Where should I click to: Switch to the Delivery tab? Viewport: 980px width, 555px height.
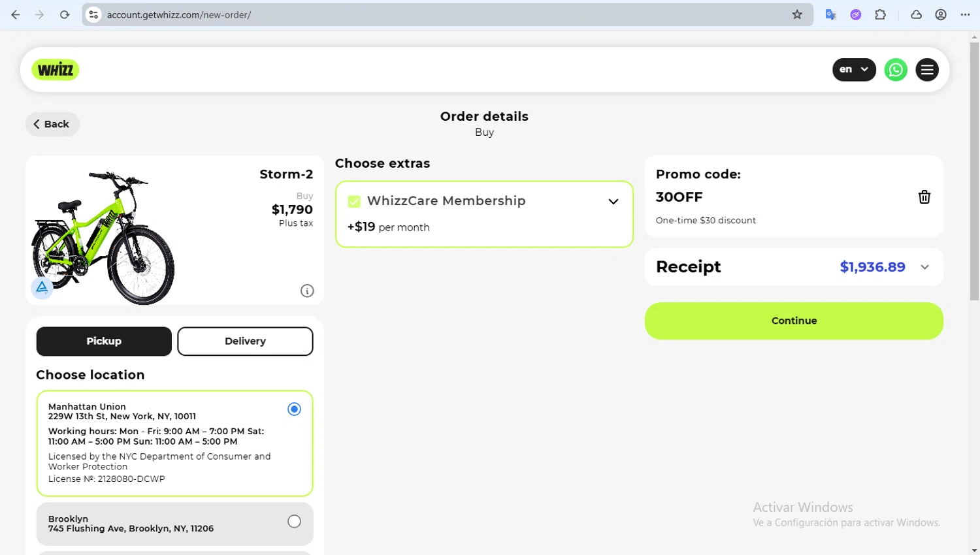[x=245, y=341]
